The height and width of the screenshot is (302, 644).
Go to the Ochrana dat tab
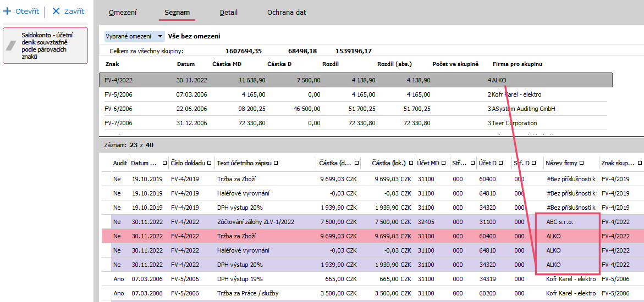(287, 12)
